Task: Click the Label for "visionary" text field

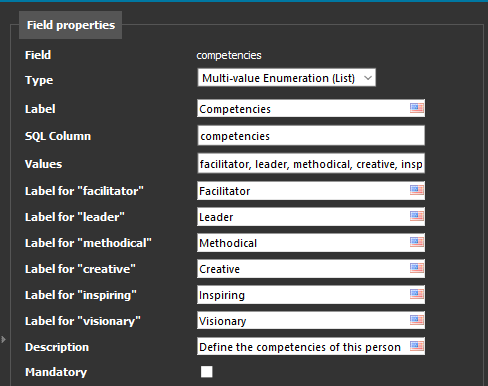Action: click(303, 320)
